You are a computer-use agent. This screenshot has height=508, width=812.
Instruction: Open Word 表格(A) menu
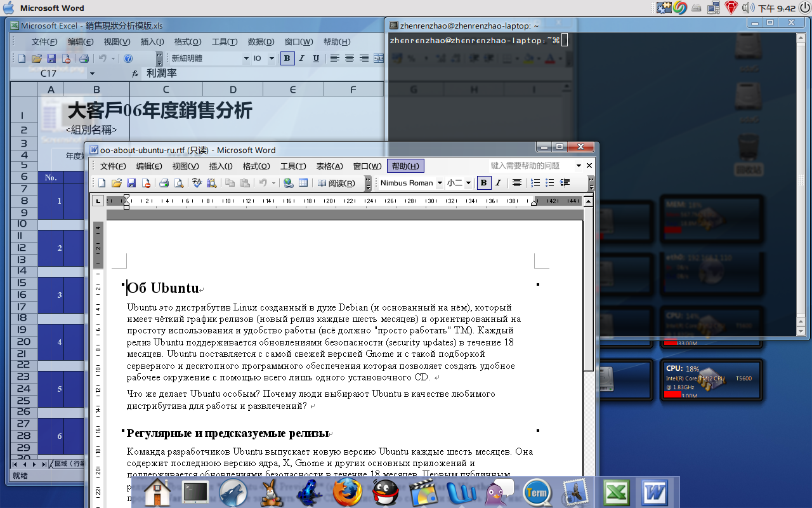tap(329, 166)
